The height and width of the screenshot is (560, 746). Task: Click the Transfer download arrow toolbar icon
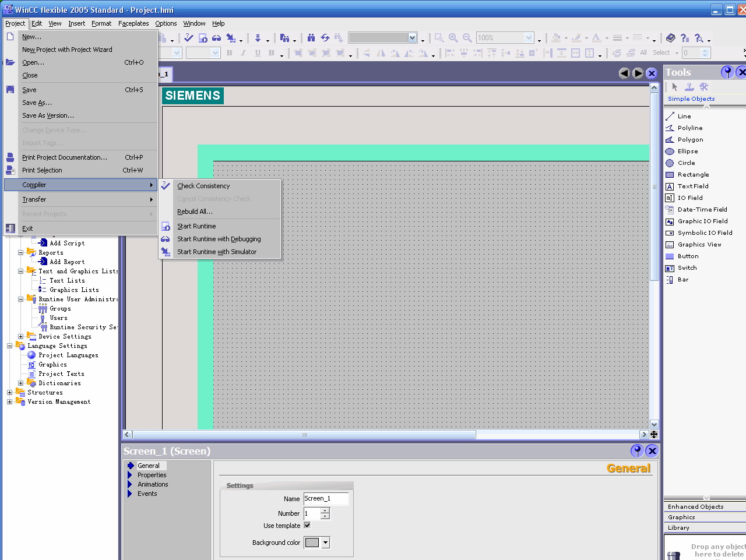click(x=258, y=38)
